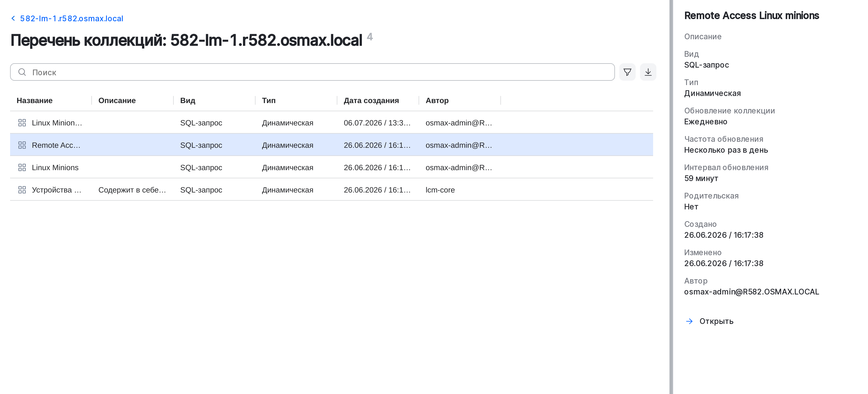Click the SQL-запрос value in details panel
Screen dimensions: 868x394
[x=706, y=65]
